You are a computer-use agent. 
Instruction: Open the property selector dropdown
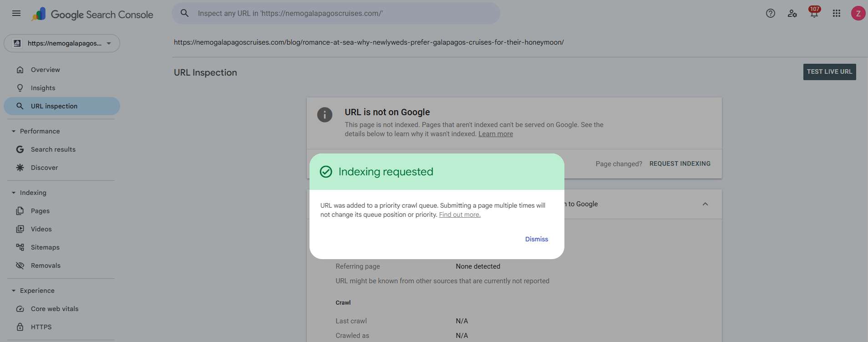[x=62, y=43]
